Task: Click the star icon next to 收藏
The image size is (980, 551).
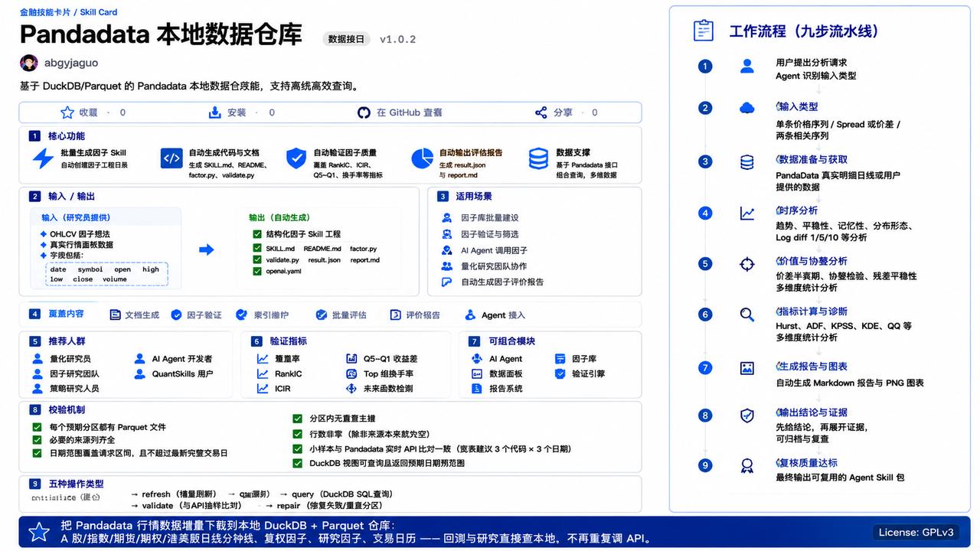Action: (x=67, y=112)
